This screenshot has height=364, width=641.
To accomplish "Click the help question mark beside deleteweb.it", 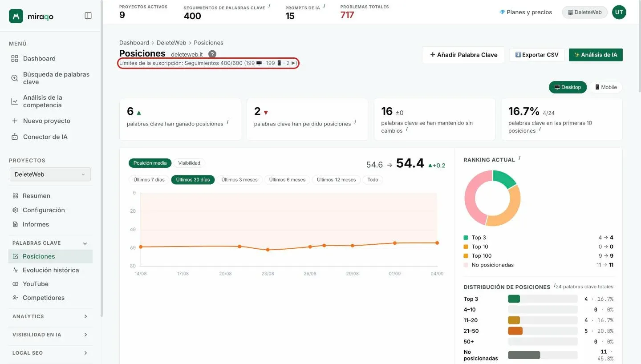I will [x=212, y=54].
